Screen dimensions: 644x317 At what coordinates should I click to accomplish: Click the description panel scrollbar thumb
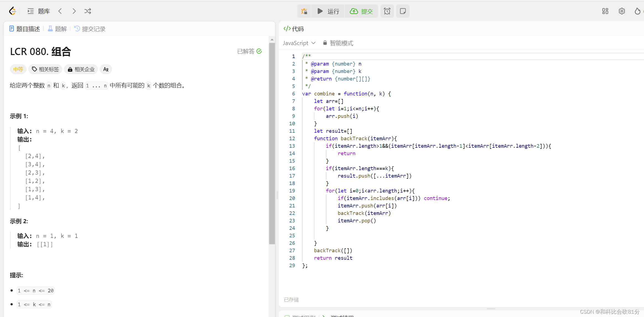(x=272, y=144)
